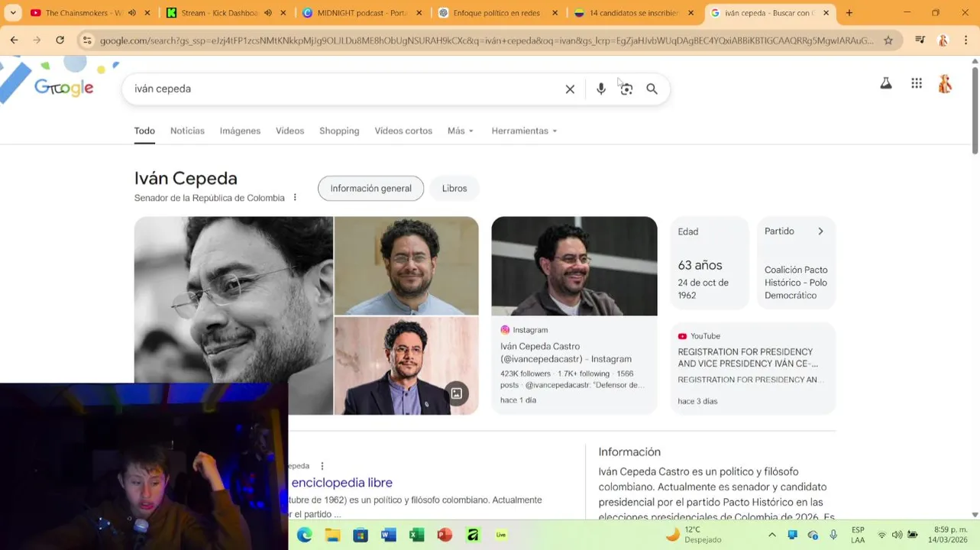Viewport: 980px width, 550px height.
Task: Mute The Chainsmokers tab audio
Action: pos(131,13)
